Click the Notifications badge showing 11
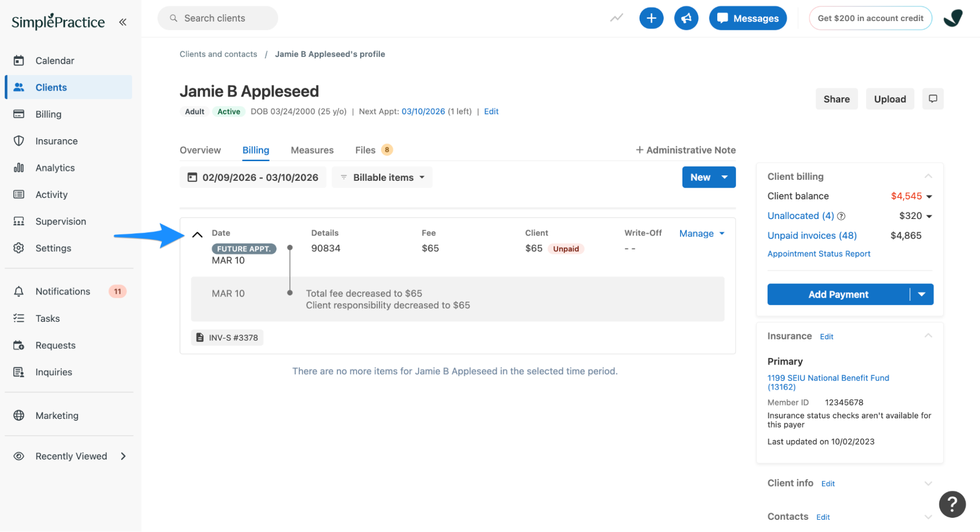 coord(118,291)
